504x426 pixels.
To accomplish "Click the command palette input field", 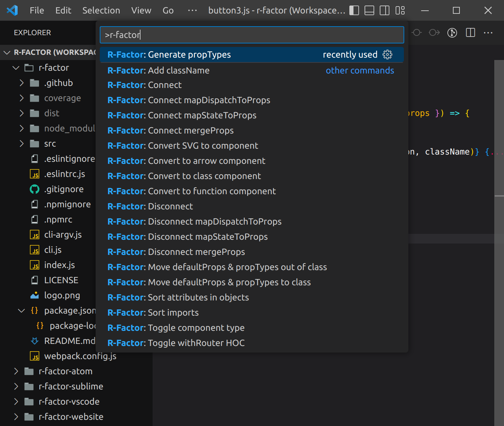I will tap(252, 35).
